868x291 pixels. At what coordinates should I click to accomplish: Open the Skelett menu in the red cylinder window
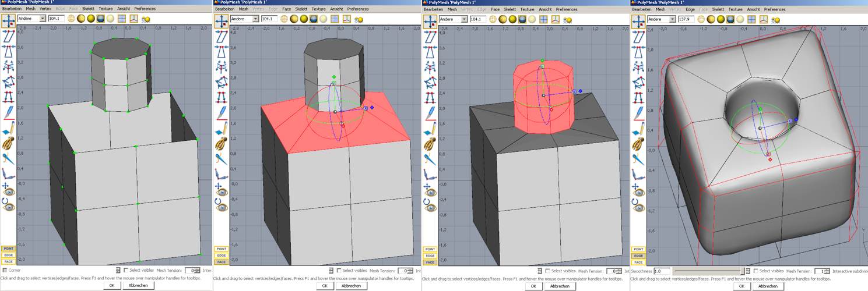tap(509, 9)
